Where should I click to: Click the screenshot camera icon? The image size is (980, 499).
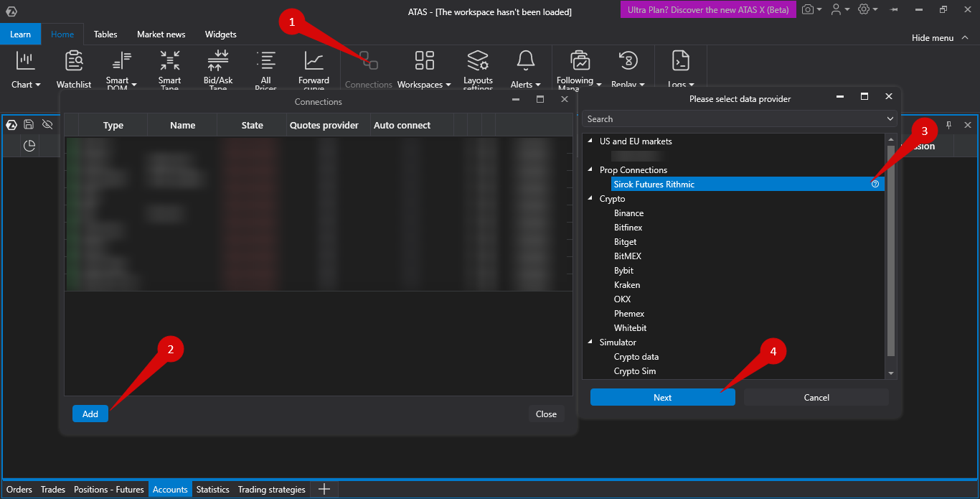[809, 9]
